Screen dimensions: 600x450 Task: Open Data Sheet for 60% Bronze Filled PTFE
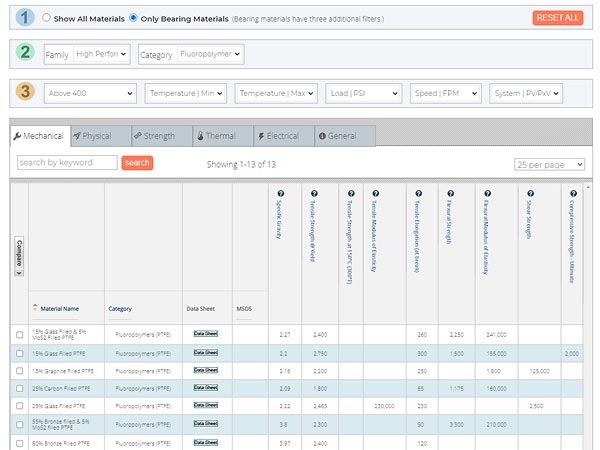click(205, 442)
